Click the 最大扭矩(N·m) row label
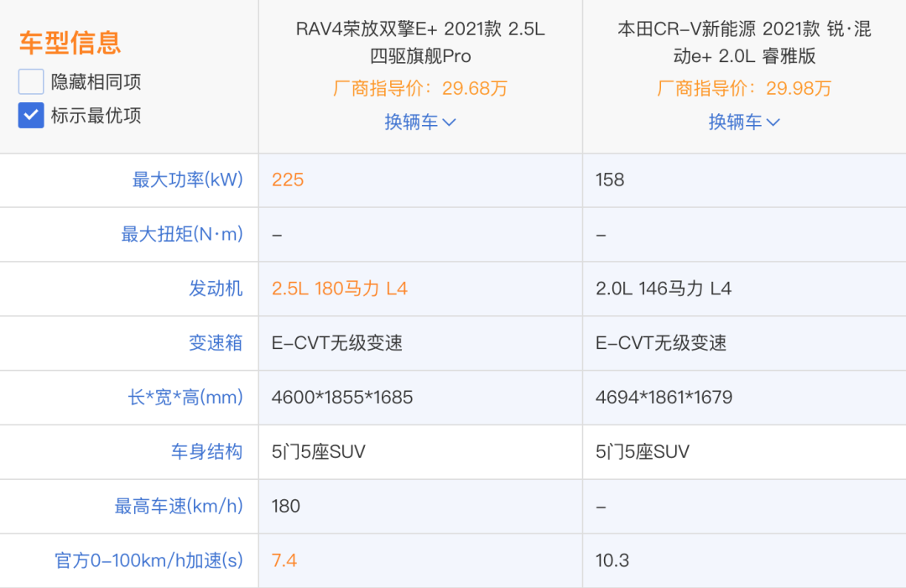906x588 pixels. click(x=182, y=234)
